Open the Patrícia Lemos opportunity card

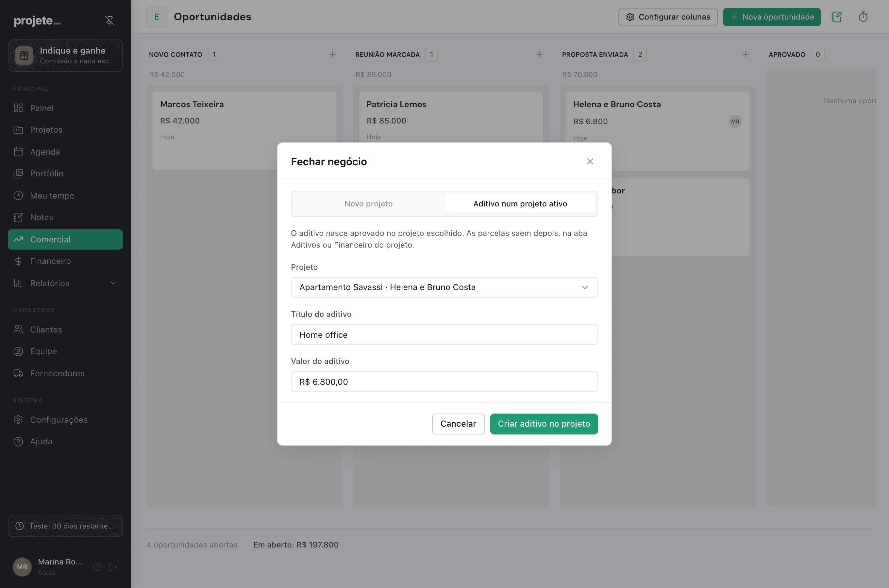[451, 117]
